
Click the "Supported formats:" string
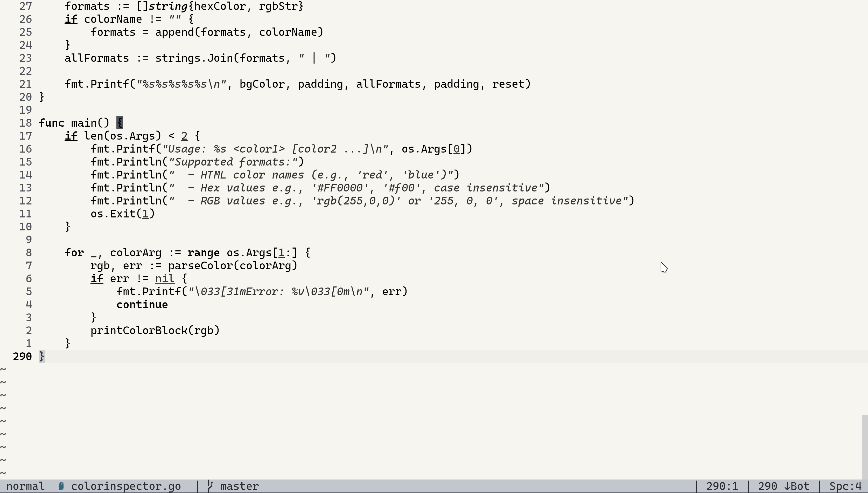click(x=233, y=162)
